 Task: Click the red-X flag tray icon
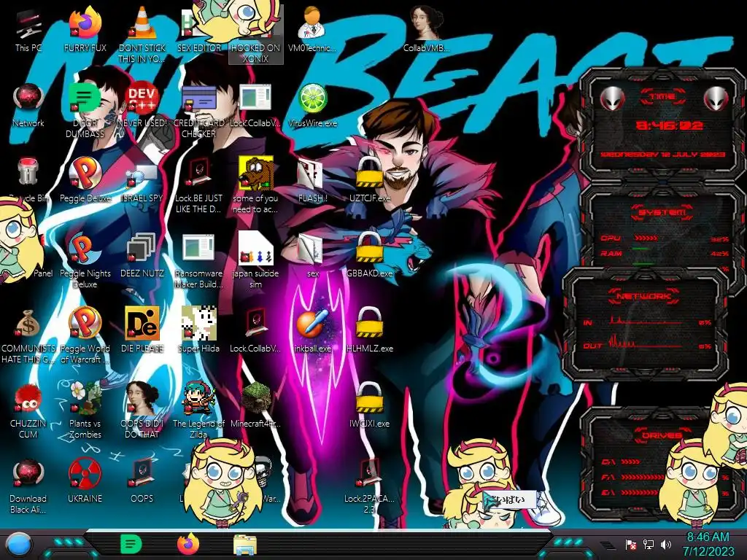coord(631,544)
